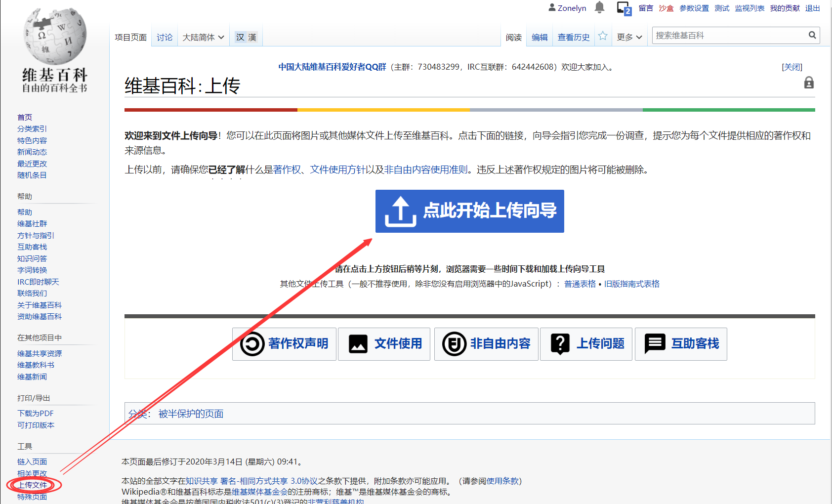This screenshot has width=832, height=504.
Task: Expand the 大陆简体 language variant dropdown
Action: [x=203, y=37]
